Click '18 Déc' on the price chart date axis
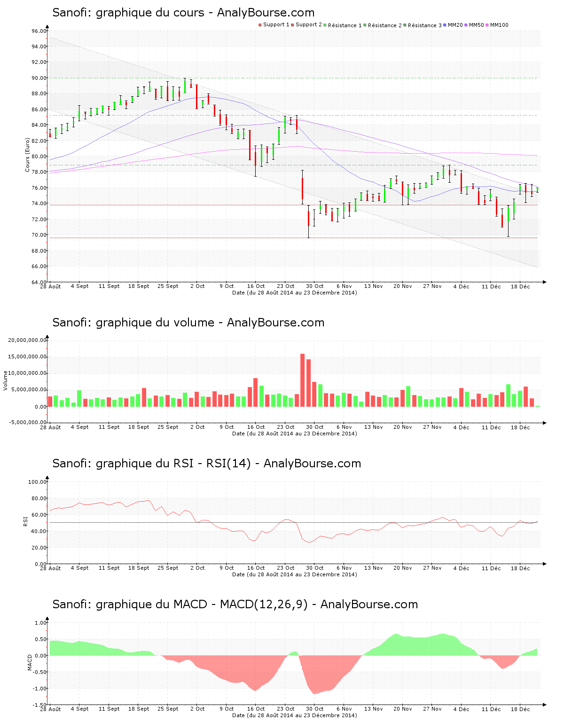This screenshot has height=728, width=564. pyautogui.click(x=520, y=287)
